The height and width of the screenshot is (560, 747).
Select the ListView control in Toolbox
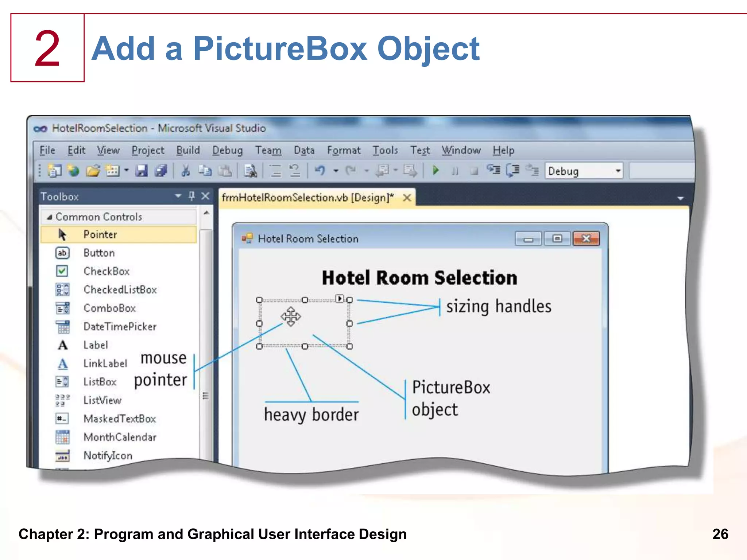click(x=119, y=400)
